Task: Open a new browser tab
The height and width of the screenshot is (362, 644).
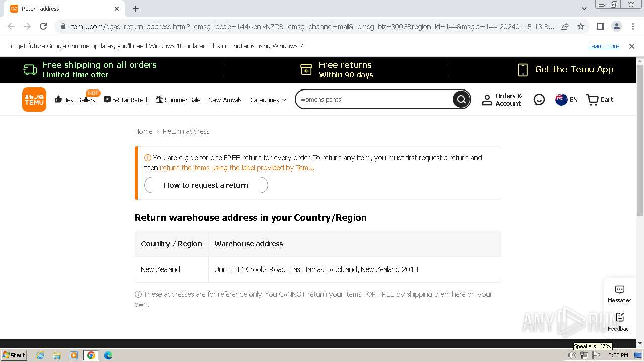Action: point(136,9)
